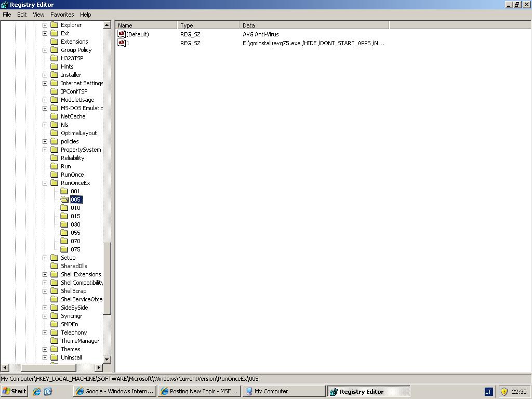Click the LT language indicator in tray
532x399 pixels.
coord(488,392)
